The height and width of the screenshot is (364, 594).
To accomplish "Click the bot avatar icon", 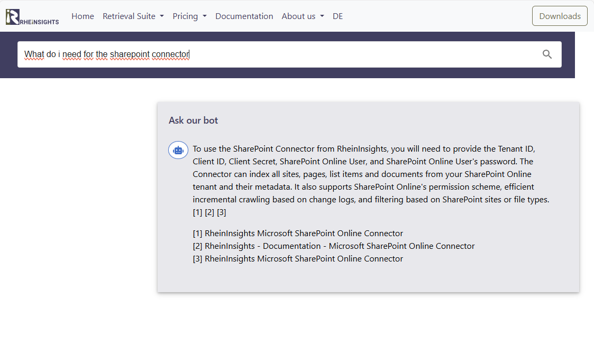I will 178,150.
